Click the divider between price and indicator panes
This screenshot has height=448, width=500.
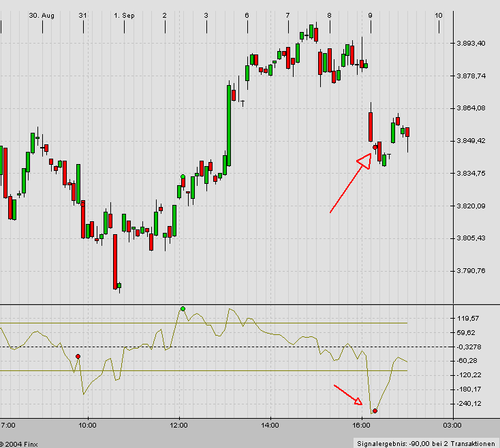(x=249, y=304)
